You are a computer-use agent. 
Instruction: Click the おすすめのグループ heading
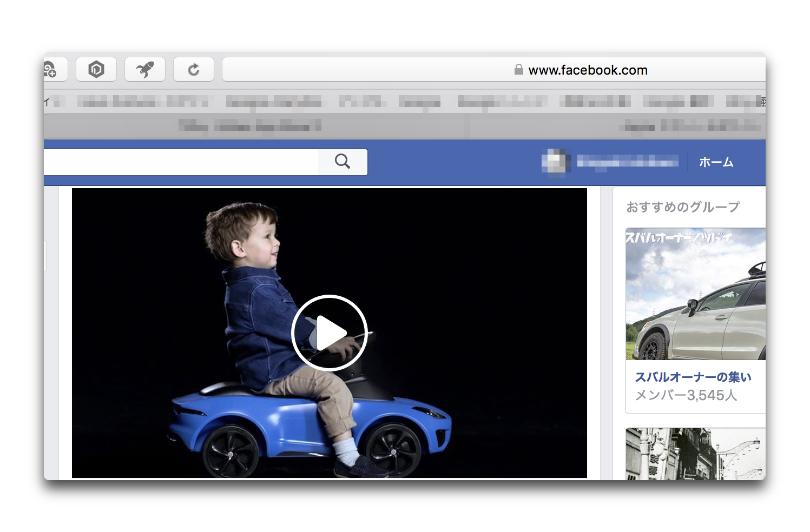point(683,207)
